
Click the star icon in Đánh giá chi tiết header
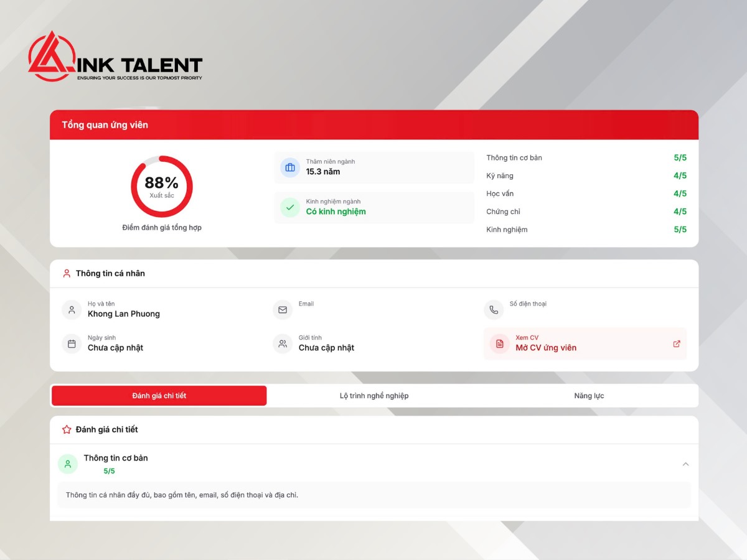point(67,429)
